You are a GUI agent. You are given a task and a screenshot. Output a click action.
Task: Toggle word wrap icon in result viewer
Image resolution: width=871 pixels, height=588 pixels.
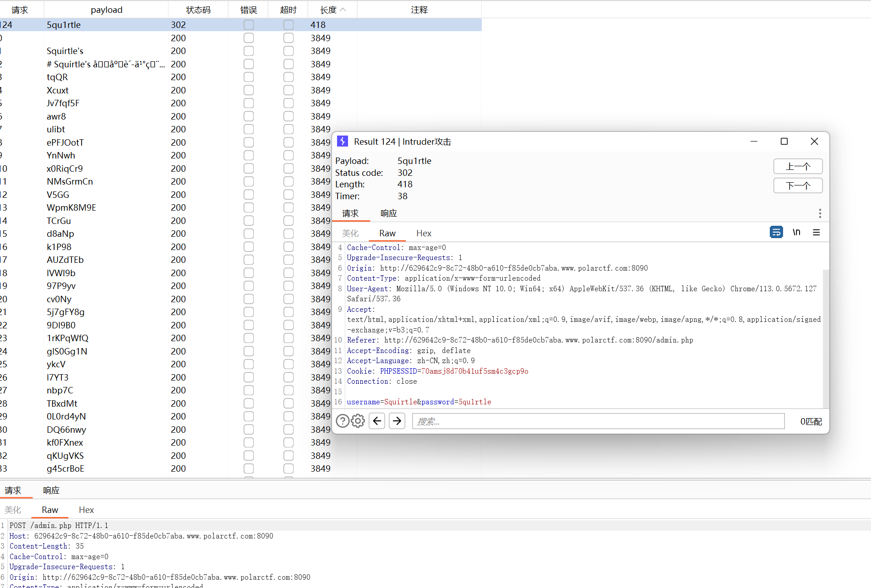point(776,232)
